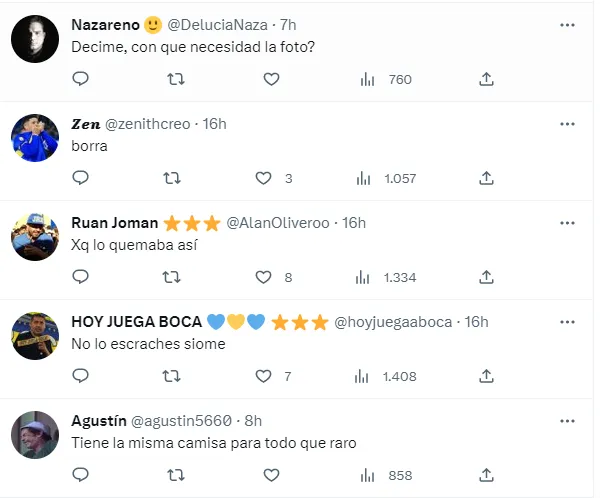Reply to HOY JUEGA BOCA's tweet

(82, 376)
